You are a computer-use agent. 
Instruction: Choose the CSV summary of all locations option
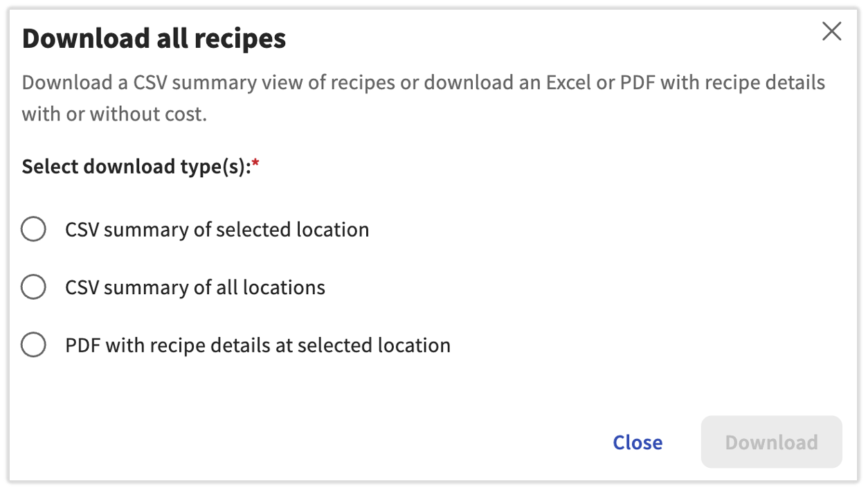coord(33,287)
